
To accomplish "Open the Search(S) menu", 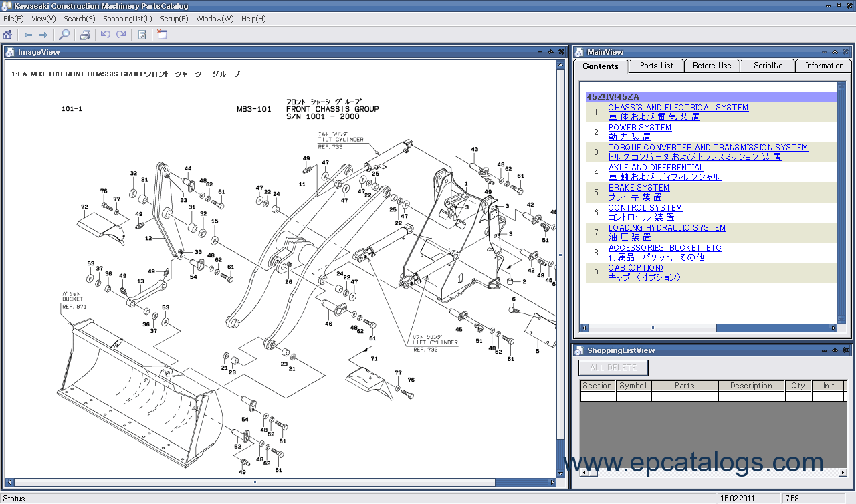I will pyautogui.click(x=80, y=19).
